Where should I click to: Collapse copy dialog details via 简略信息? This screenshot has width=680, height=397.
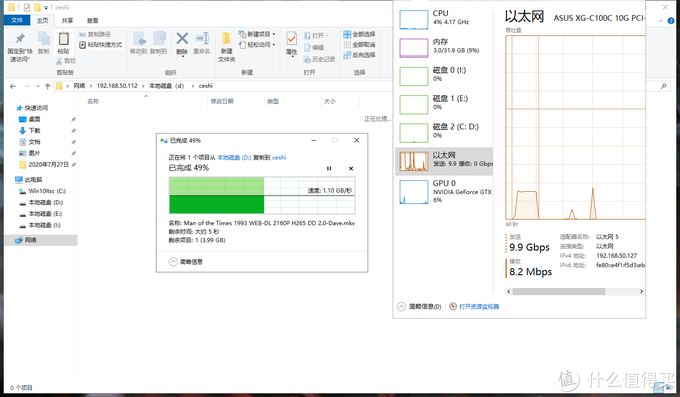point(186,262)
